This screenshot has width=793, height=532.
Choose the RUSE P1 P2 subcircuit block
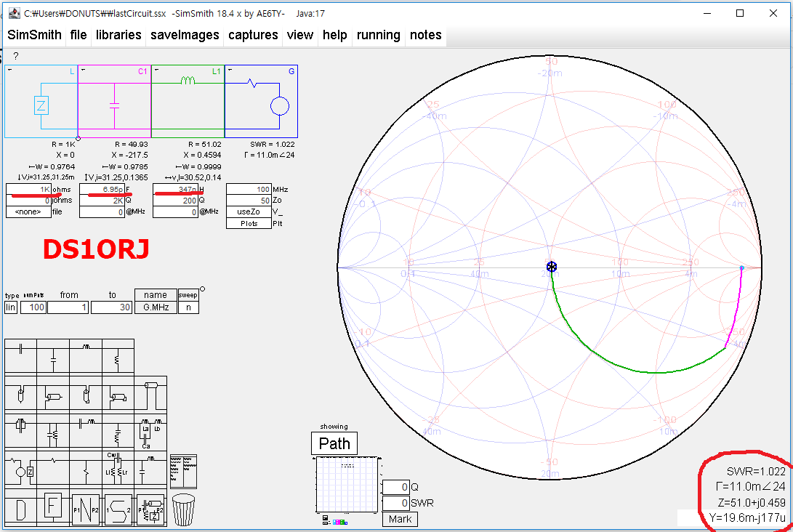point(150,508)
